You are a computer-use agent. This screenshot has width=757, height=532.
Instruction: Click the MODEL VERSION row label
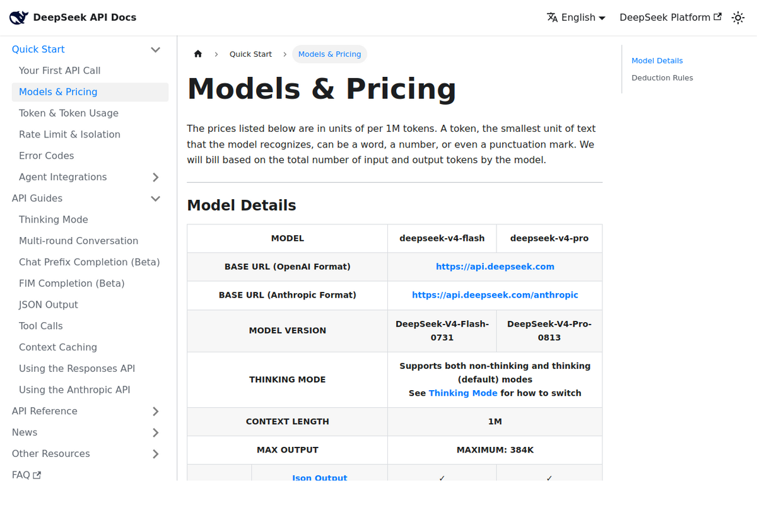pyautogui.click(x=288, y=331)
